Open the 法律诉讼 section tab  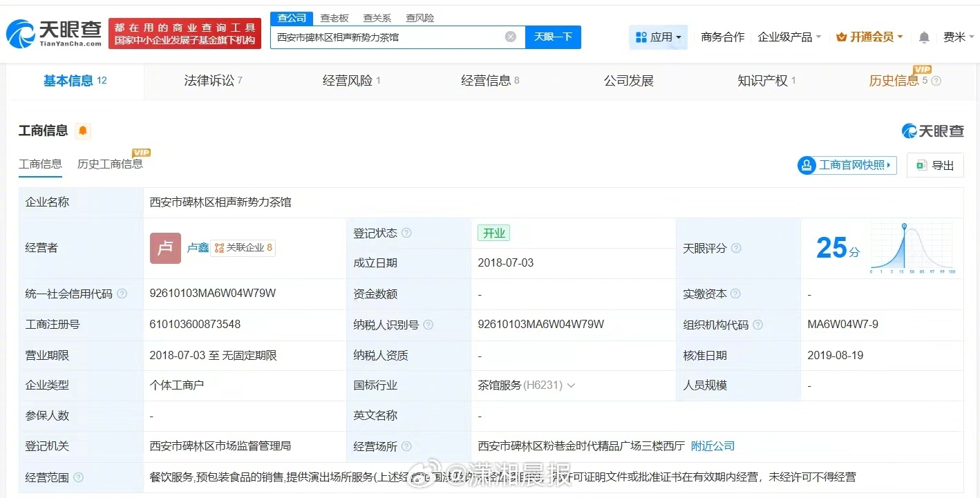click(x=213, y=81)
